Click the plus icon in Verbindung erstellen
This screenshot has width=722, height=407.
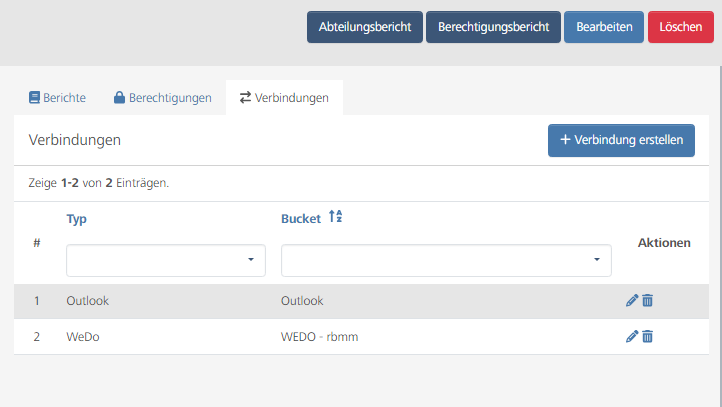tap(565, 140)
